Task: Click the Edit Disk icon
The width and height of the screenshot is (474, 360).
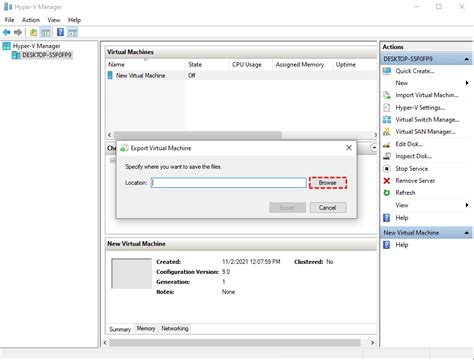Action: [x=387, y=144]
